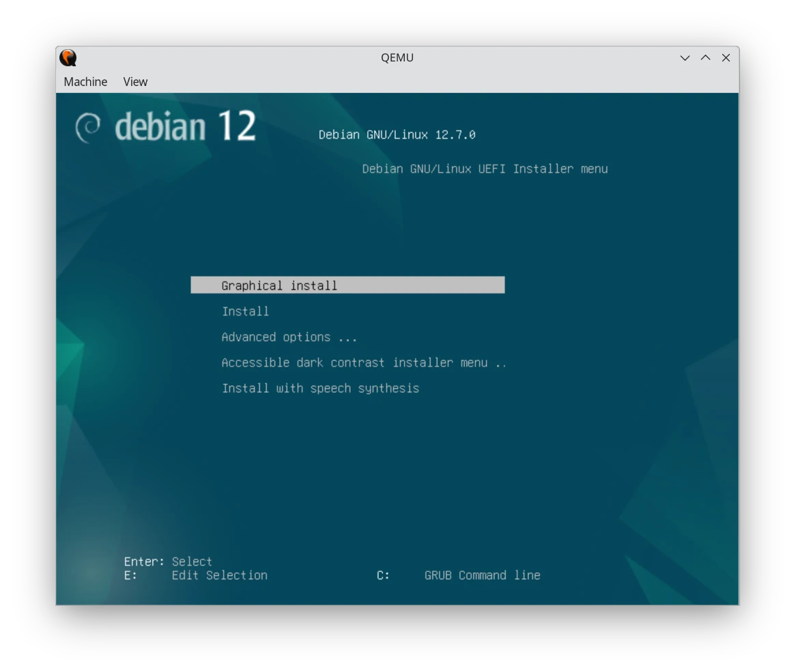This screenshot has height=672, width=796.
Task: Click the "C: GRUB Command line" hint
Action: click(x=458, y=576)
